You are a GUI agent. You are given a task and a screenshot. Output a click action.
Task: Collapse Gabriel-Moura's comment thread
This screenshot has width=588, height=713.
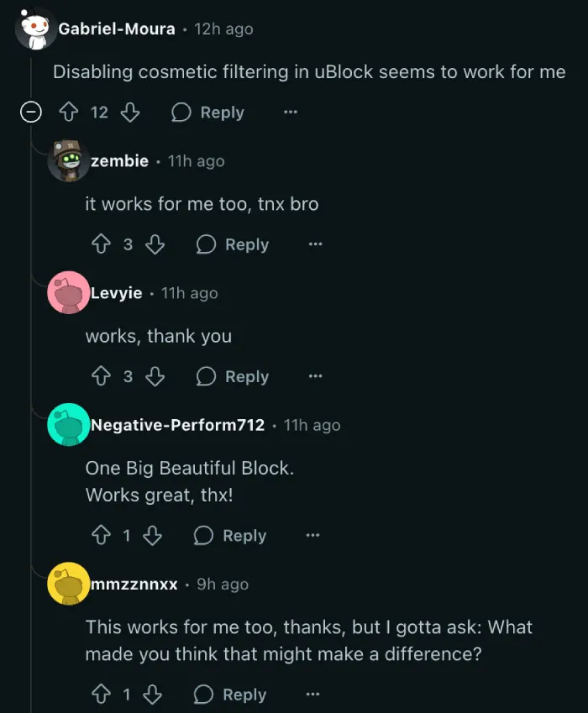(31, 113)
